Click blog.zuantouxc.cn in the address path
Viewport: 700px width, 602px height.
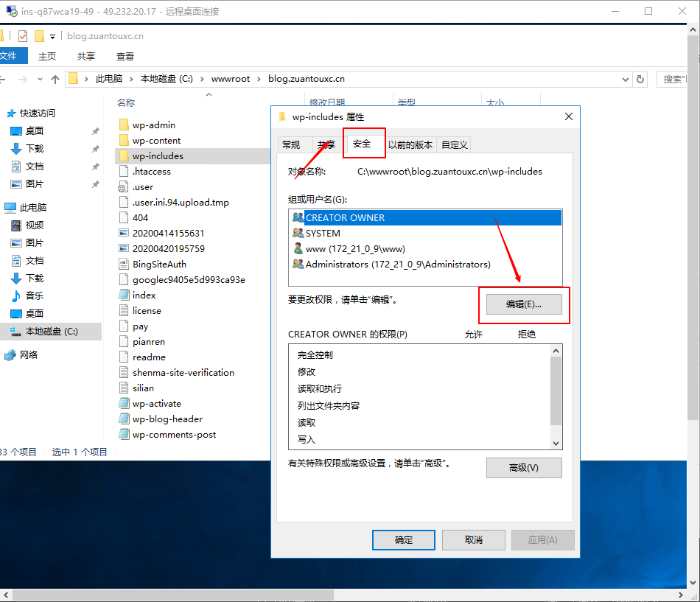click(x=307, y=79)
